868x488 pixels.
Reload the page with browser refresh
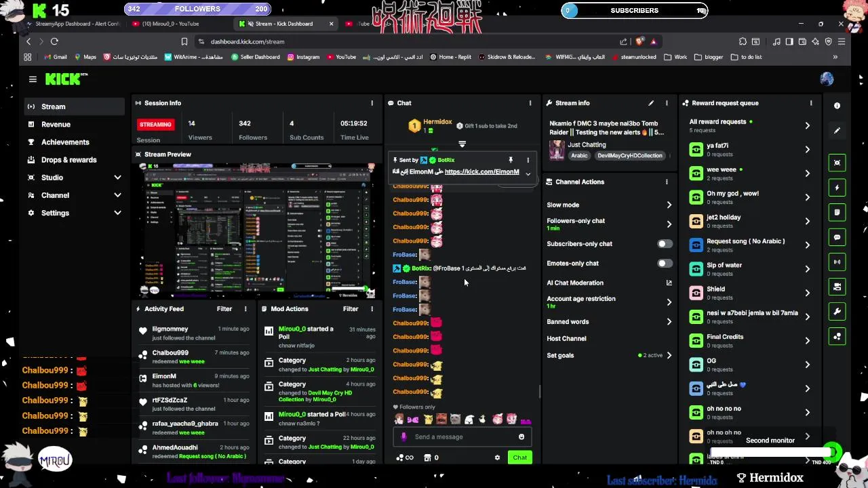pos(54,41)
